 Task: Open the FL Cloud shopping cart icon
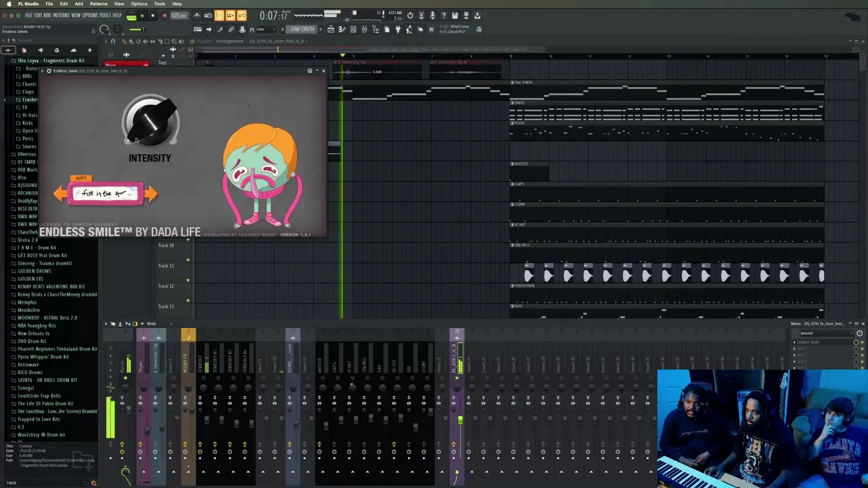(431, 29)
